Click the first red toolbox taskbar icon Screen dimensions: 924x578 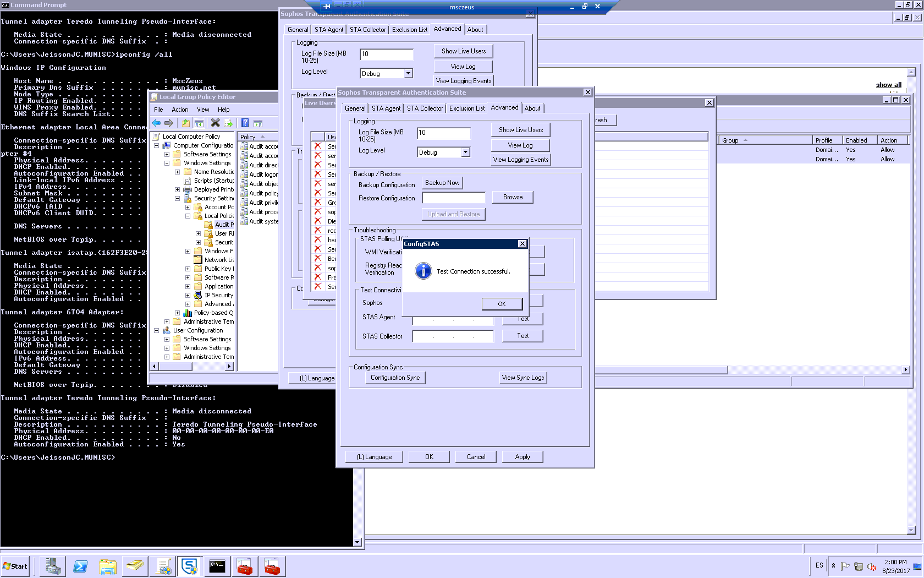[245, 566]
